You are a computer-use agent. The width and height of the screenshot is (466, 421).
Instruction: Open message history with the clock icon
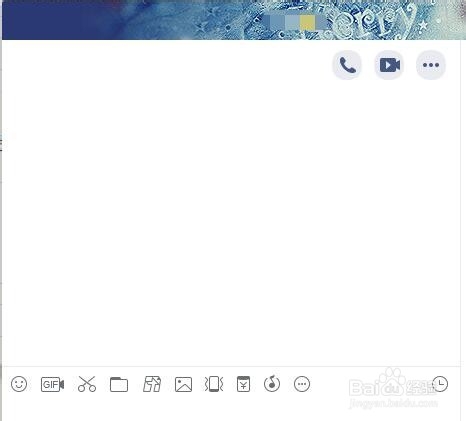tap(440, 384)
